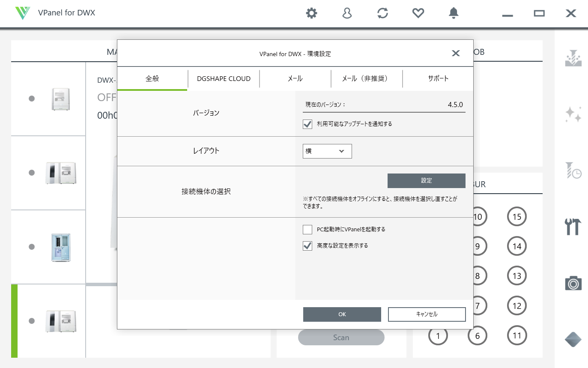Viewport: 588px width, 368px height.
Task: Enable PC起動時にVPanelを起動する checkbox
Action: (307, 230)
